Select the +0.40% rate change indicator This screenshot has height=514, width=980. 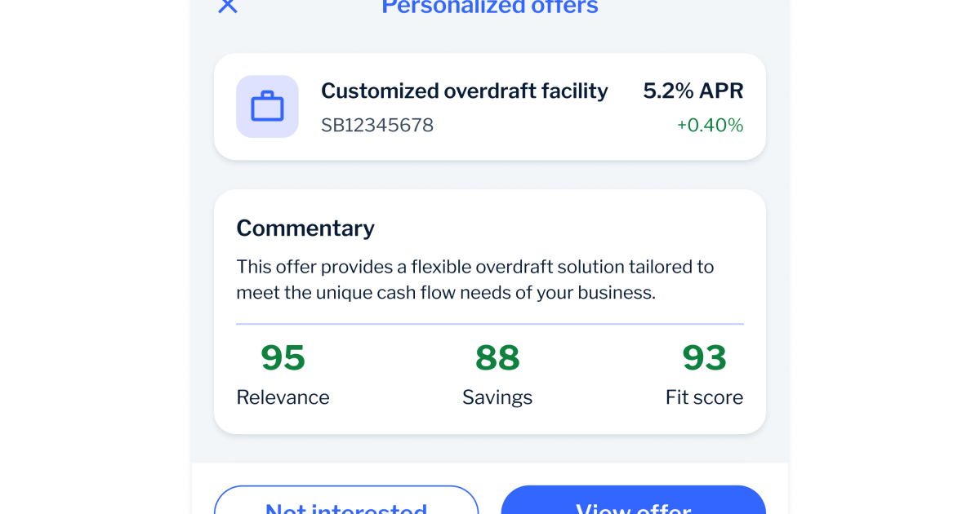pyautogui.click(x=710, y=125)
